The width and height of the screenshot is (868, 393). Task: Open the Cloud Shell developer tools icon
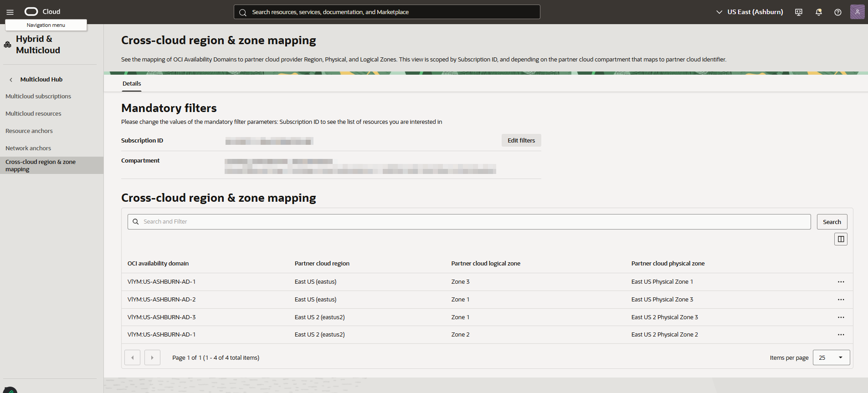pyautogui.click(x=799, y=12)
